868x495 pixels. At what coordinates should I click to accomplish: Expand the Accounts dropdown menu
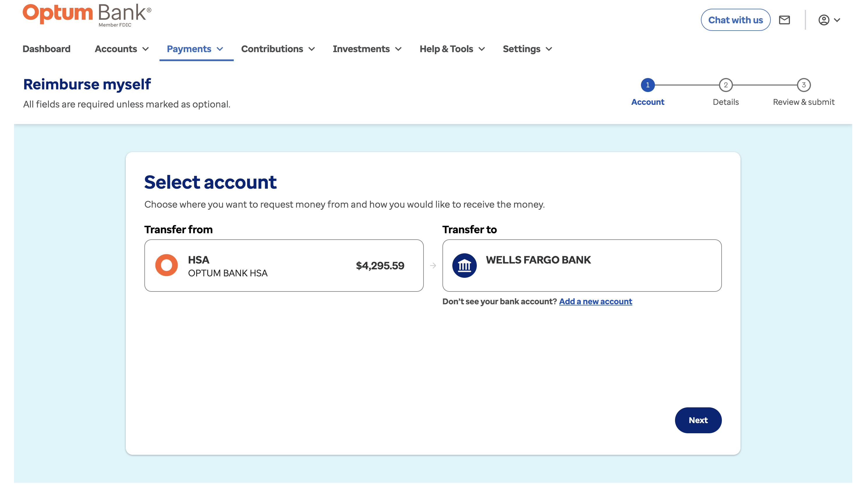coord(122,49)
